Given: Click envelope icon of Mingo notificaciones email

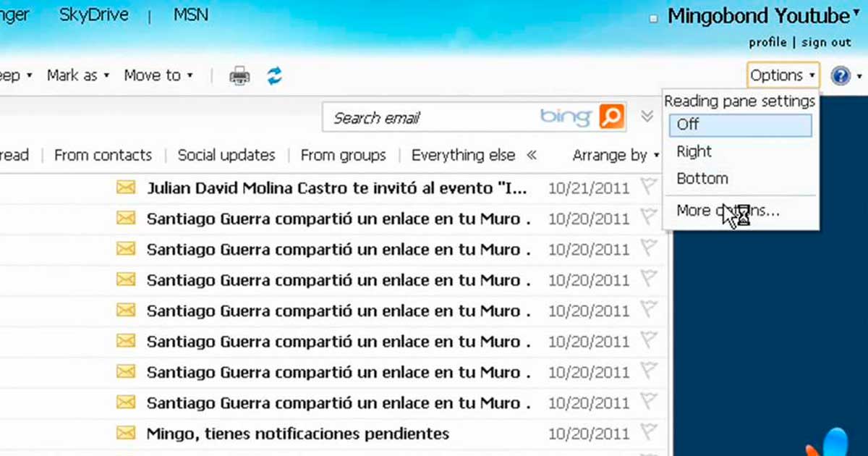Looking at the screenshot, I should point(126,433).
